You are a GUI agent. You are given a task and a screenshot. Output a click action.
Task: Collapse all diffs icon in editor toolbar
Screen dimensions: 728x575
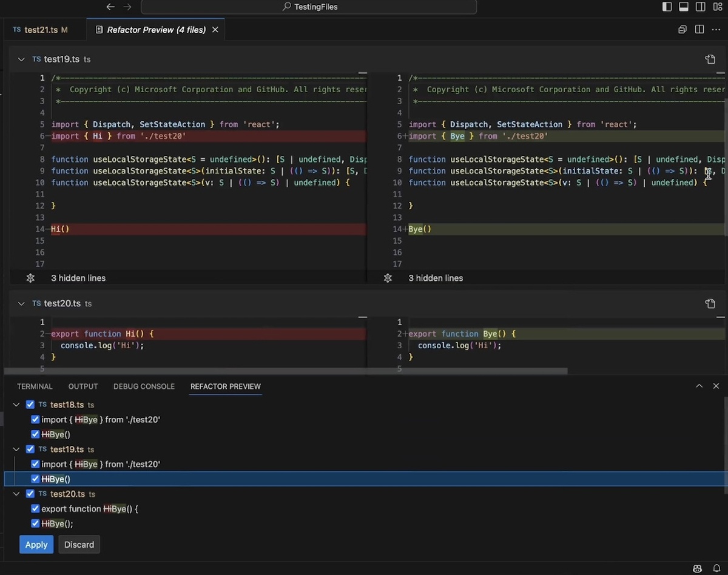[682, 29]
